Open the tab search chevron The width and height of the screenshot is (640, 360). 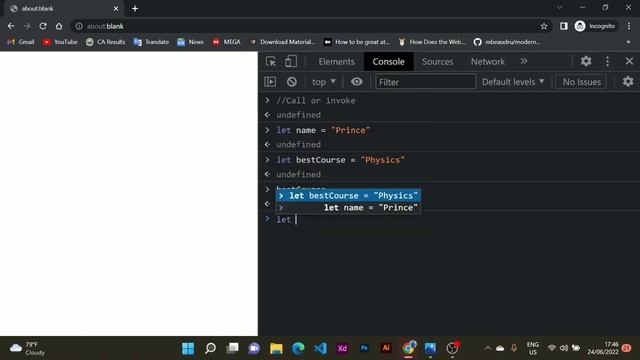pos(560,7)
